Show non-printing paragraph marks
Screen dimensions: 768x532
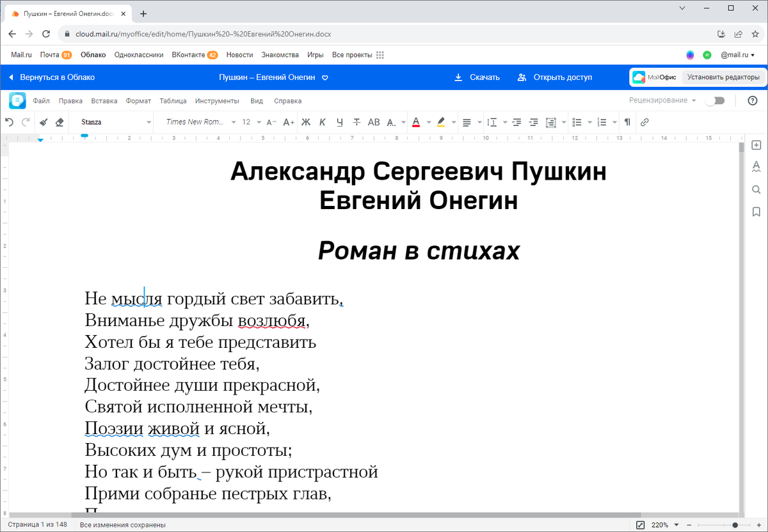coord(627,121)
